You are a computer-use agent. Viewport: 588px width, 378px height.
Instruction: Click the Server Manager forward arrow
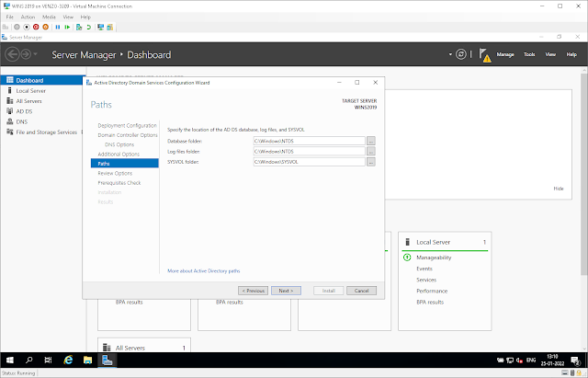click(26, 54)
